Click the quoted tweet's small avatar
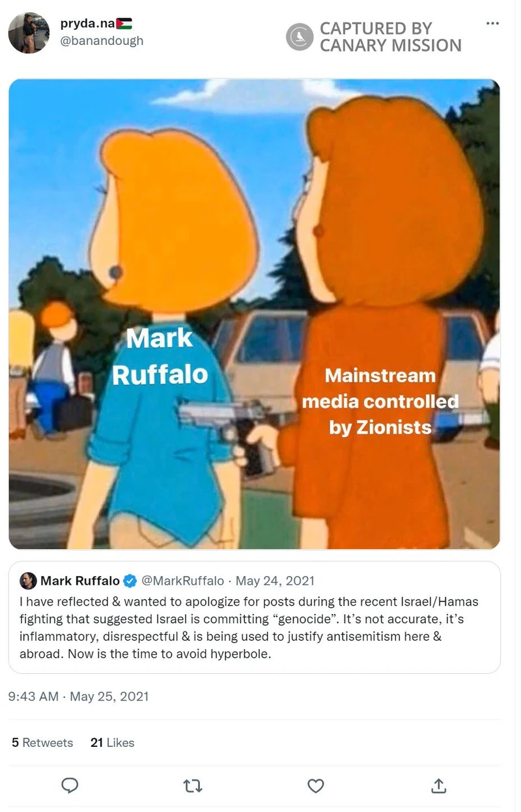Screen dimensions: 521x812 (x=28, y=580)
